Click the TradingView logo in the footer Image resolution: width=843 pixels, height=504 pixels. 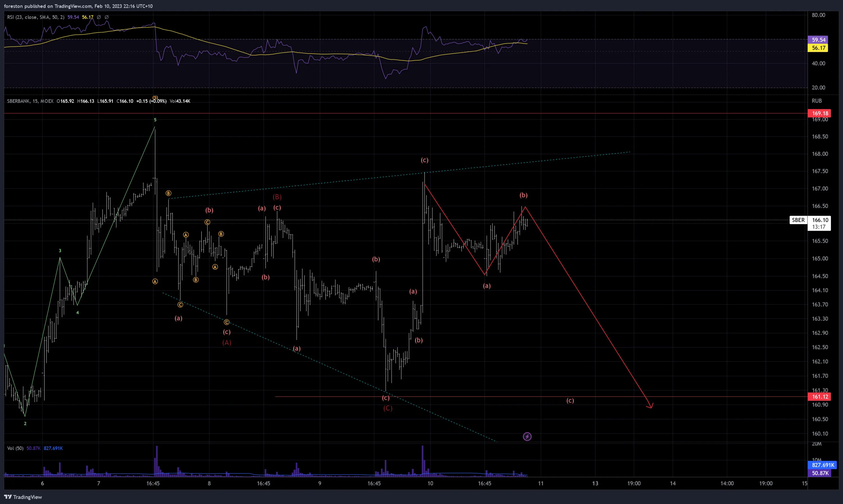click(x=23, y=497)
